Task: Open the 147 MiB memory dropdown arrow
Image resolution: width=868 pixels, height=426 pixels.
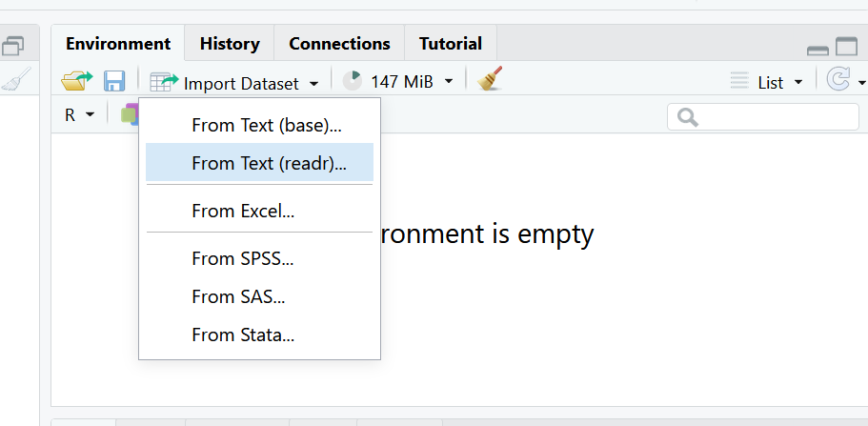Action: [448, 83]
